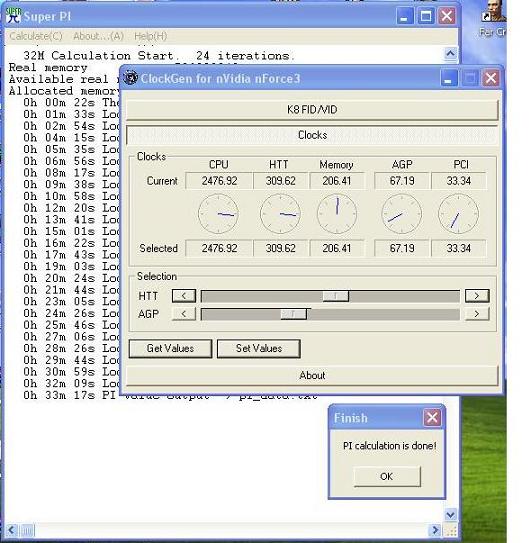Click the Current Memory value 206.41
The image size is (531, 543).
coord(337,181)
